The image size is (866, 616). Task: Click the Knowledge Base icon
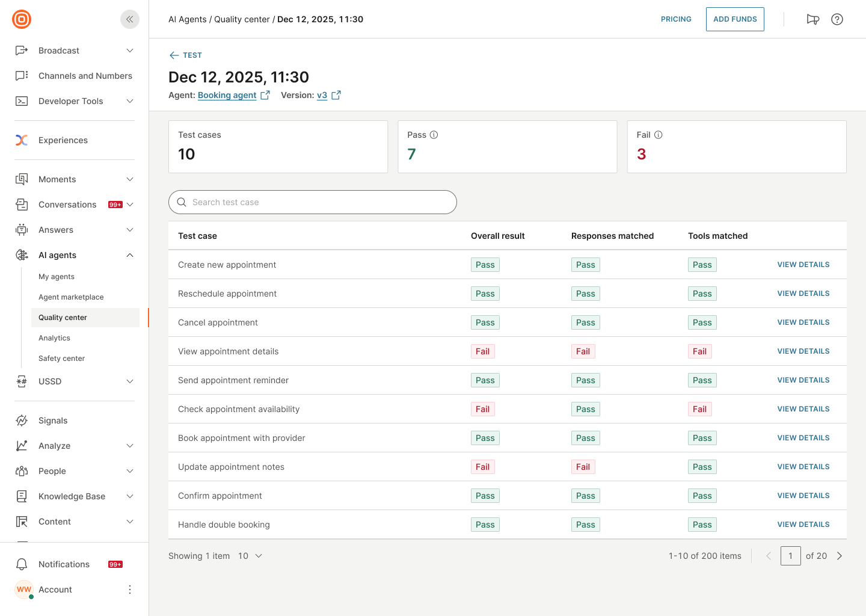click(22, 496)
